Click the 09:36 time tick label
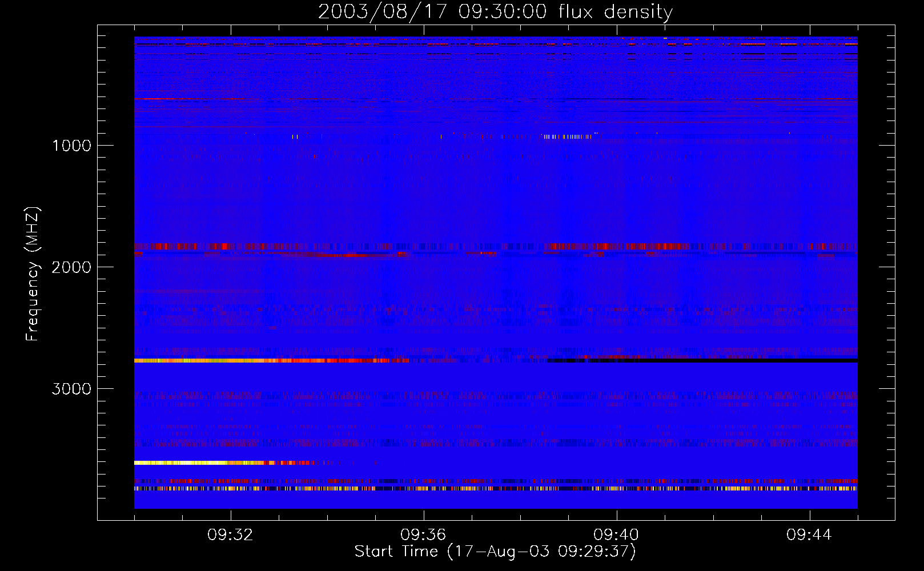Viewport: 924px width, 571px height. 423,535
